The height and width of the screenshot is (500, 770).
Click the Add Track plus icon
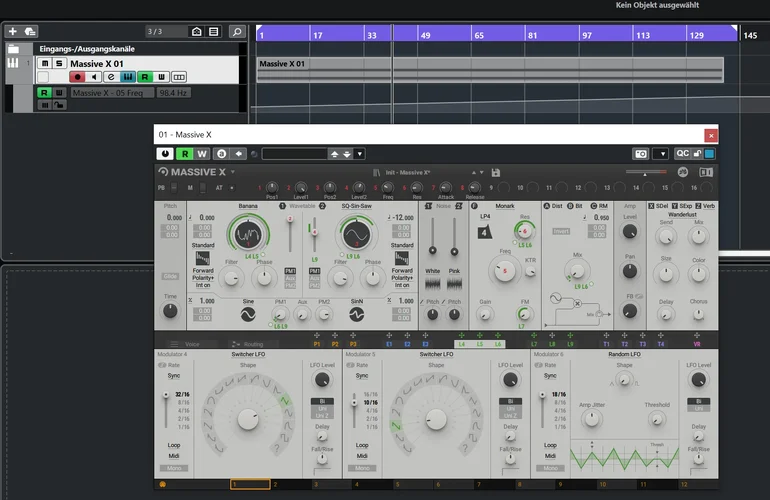click(12, 32)
